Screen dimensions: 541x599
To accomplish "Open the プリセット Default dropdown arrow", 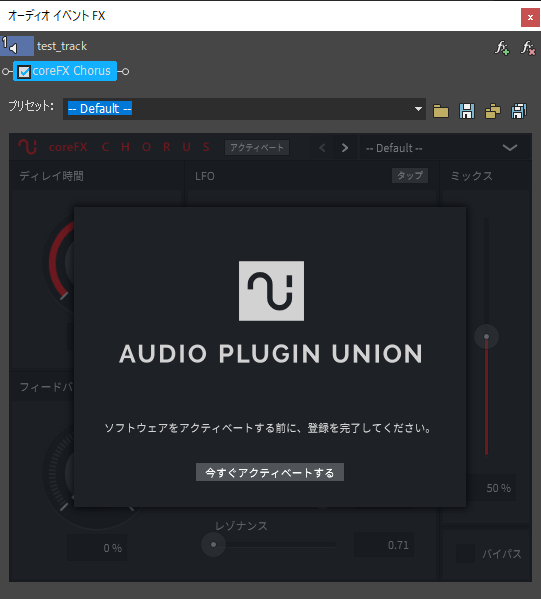I will (x=418, y=109).
